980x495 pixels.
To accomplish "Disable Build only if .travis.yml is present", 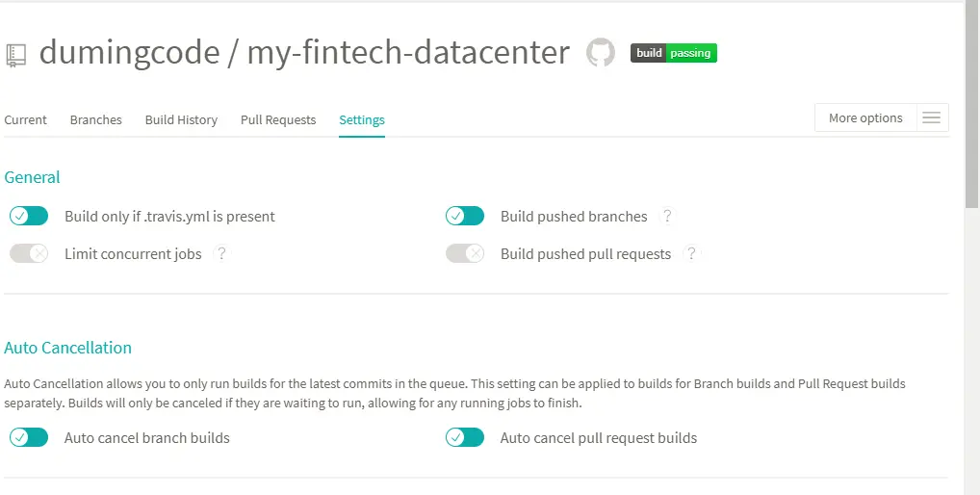I will (x=29, y=217).
